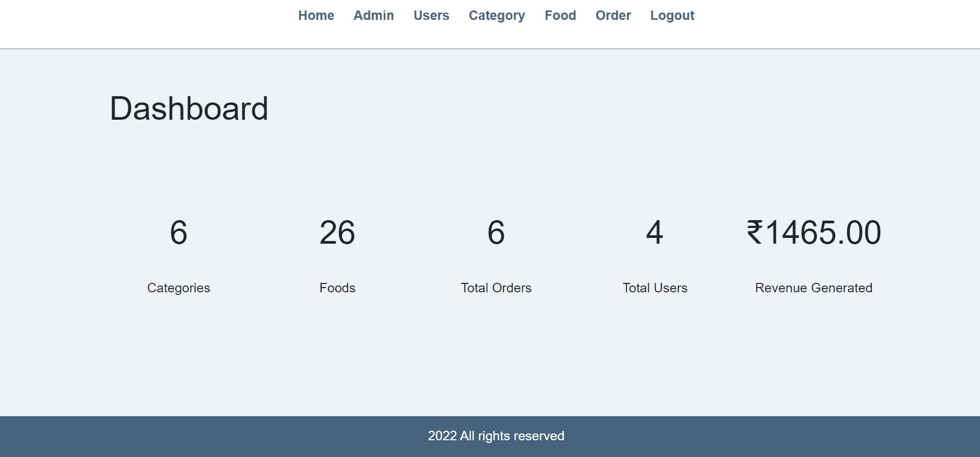
Task: Open the Order page
Action: coord(613,16)
